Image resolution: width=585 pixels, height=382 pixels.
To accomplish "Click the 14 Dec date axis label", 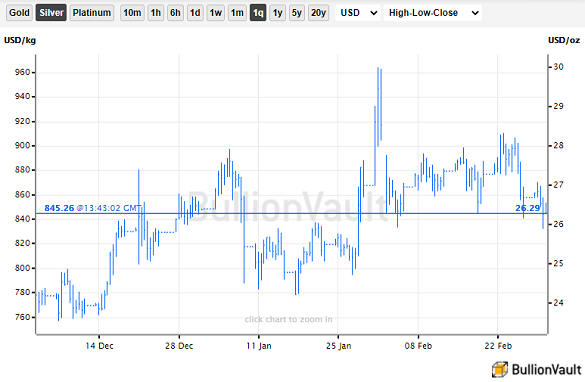I will [x=99, y=346].
